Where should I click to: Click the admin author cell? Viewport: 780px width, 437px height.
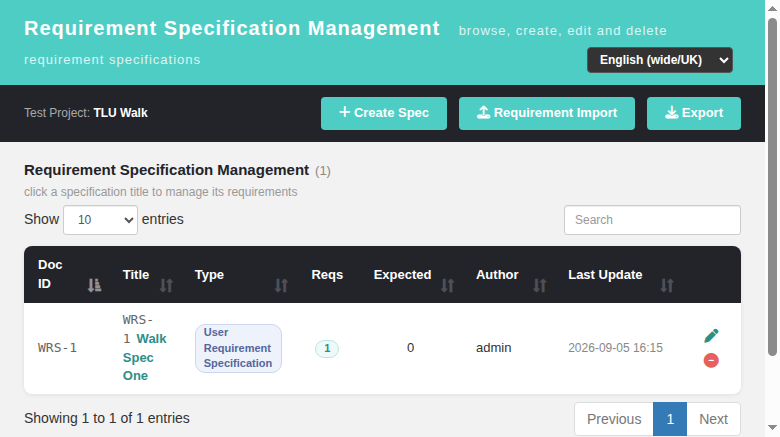493,348
